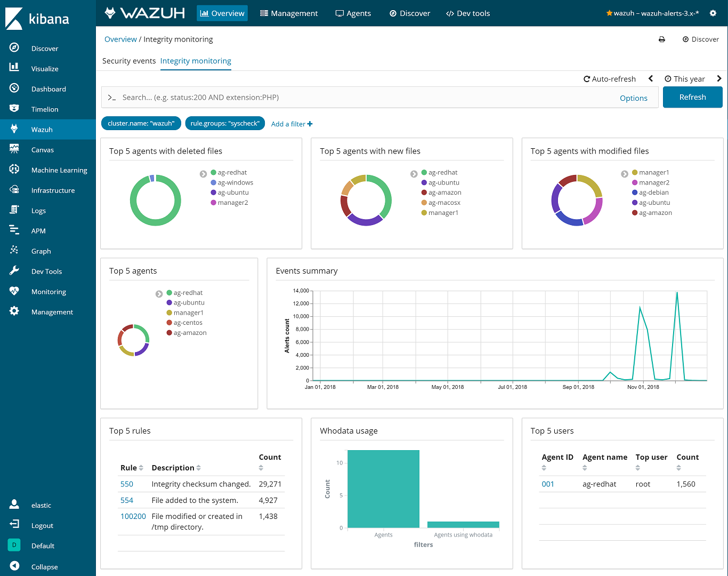Open the APM sidebar icon
The height and width of the screenshot is (576, 728).
tap(14, 230)
